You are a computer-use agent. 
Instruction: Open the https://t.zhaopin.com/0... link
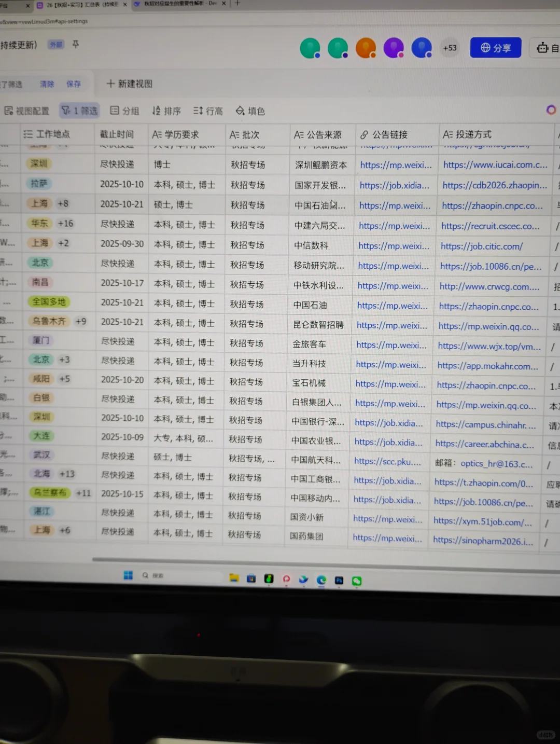click(484, 483)
